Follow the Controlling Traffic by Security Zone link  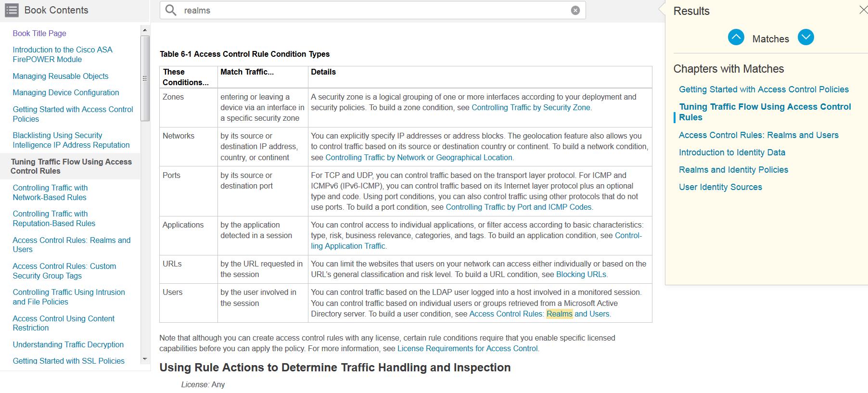(x=531, y=108)
